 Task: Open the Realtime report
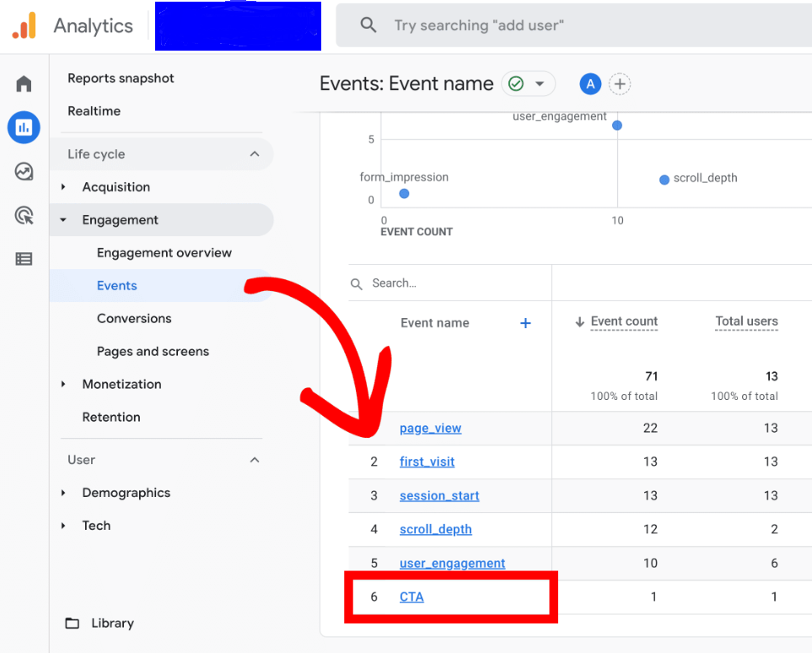[x=94, y=111]
